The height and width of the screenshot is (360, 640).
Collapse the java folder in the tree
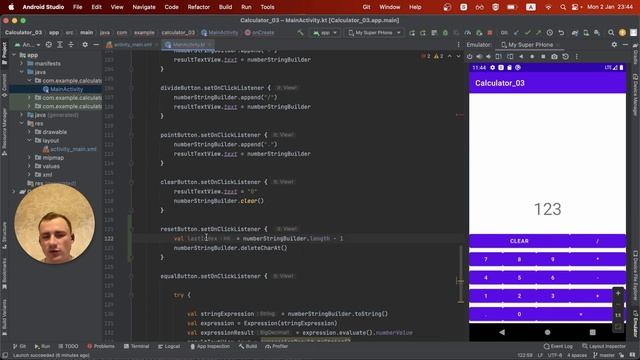[x=22, y=72]
